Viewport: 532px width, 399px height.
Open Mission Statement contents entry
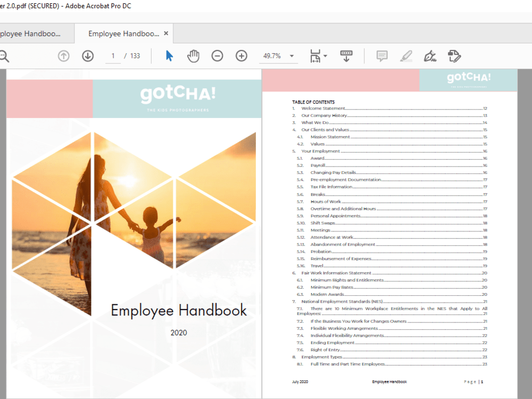[x=392, y=137]
